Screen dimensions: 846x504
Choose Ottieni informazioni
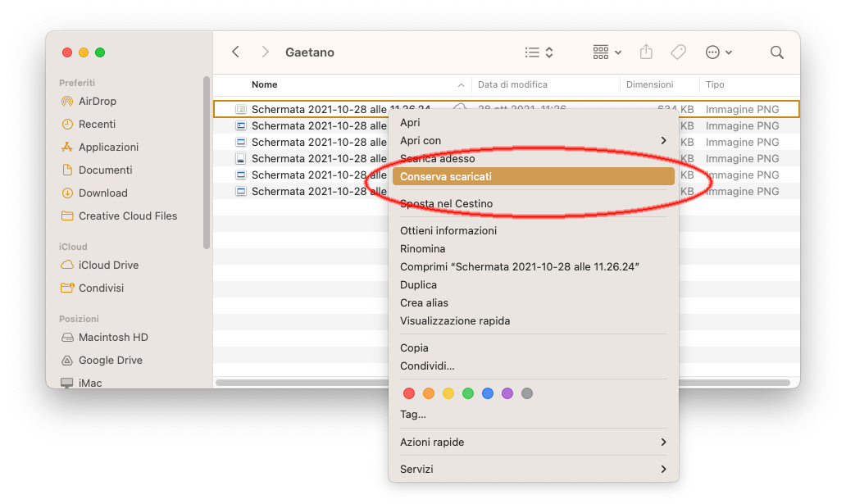pos(533,231)
